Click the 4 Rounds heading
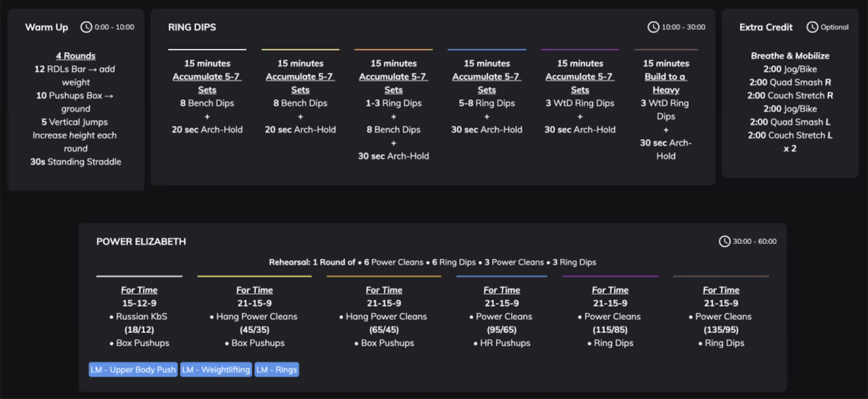The width and height of the screenshot is (868, 399). click(76, 56)
